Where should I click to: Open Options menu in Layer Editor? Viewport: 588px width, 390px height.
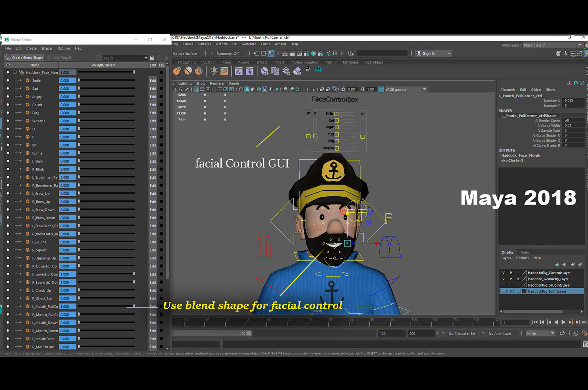click(x=522, y=258)
